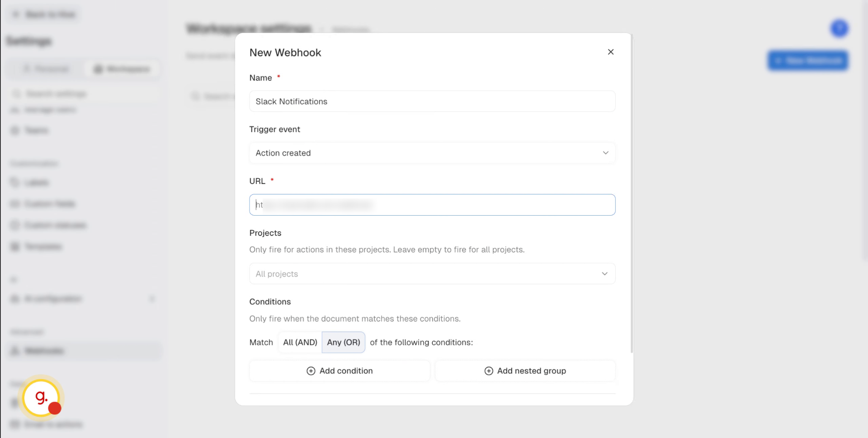Click the Trigger event label

point(274,129)
